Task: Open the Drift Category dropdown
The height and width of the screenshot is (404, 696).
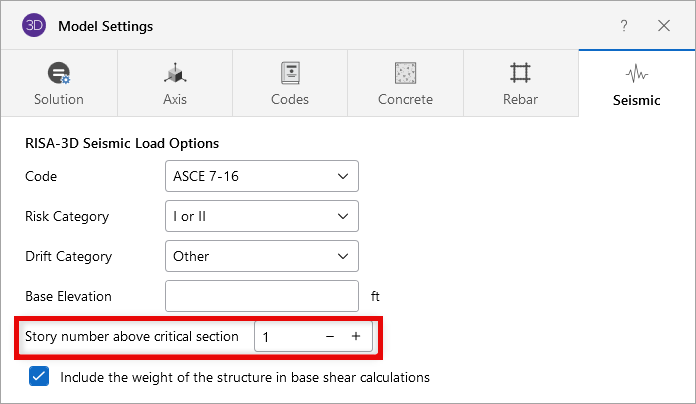Action: 261,256
